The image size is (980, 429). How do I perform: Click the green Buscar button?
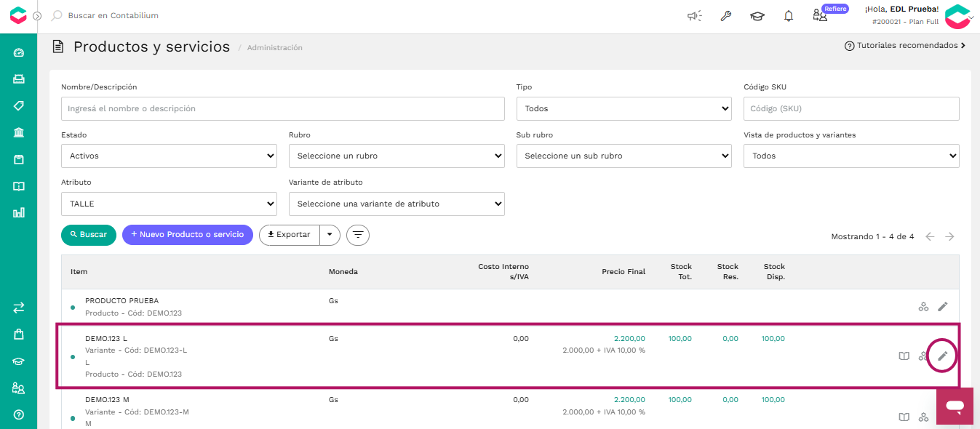(x=89, y=235)
